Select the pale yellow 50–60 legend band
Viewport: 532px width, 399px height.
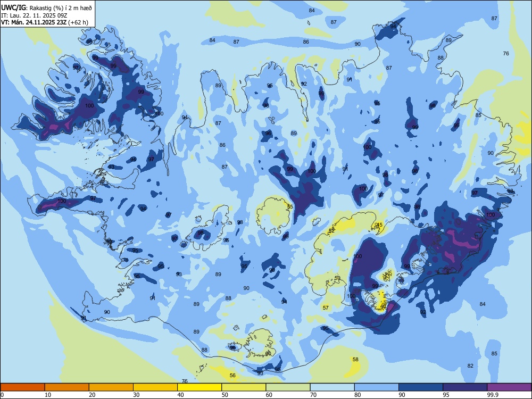(x=244, y=387)
